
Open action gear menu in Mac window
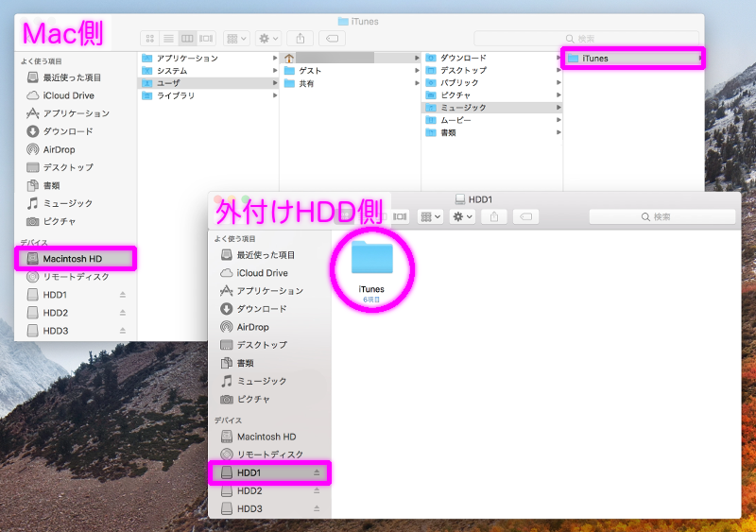point(268,38)
